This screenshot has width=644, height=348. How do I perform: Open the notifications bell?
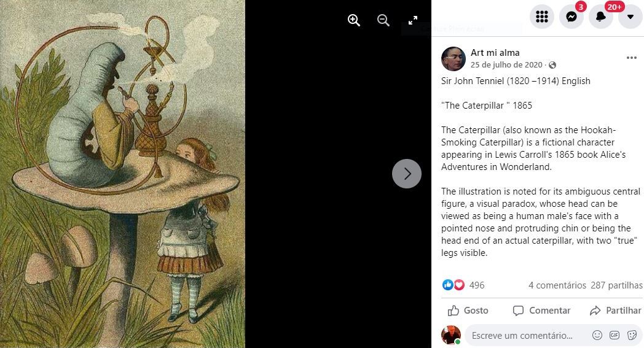click(x=601, y=17)
